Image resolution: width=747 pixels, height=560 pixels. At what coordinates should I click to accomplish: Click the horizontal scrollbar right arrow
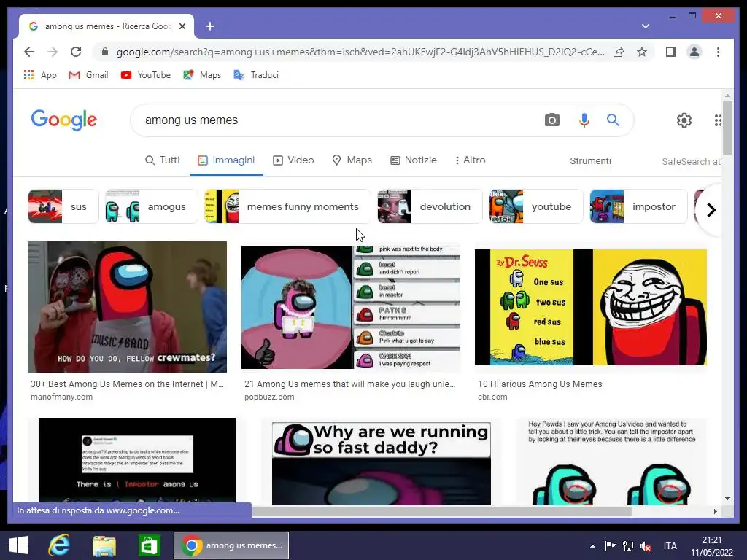[x=715, y=511]
